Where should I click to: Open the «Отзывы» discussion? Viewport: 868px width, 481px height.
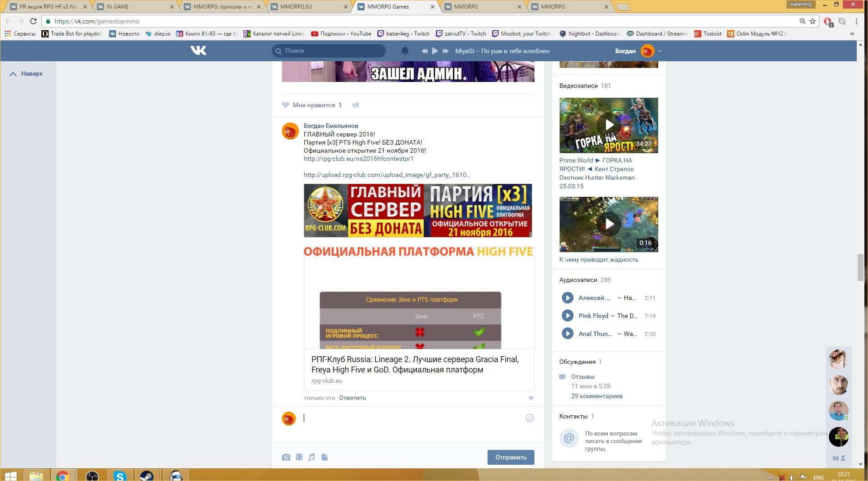[x=583, y=377]
